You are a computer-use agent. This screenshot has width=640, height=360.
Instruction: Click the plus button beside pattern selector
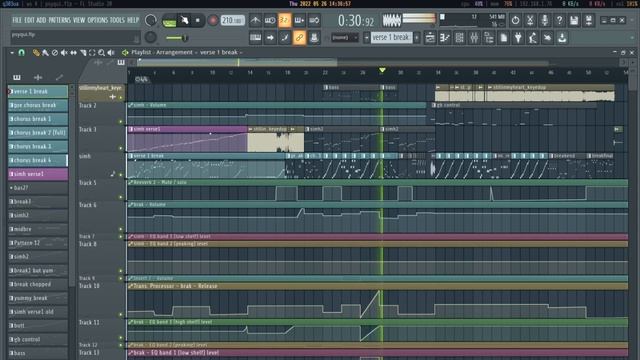[x=417, y=38]
